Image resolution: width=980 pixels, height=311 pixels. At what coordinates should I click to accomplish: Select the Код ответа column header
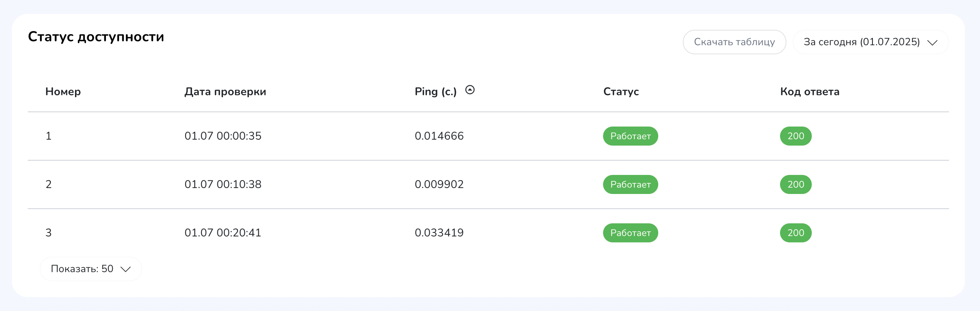click(810, 92)
